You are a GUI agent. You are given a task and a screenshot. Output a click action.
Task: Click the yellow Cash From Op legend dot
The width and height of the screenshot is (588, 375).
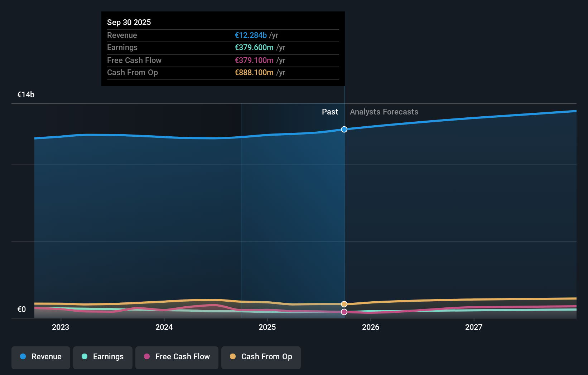[233, 357]
